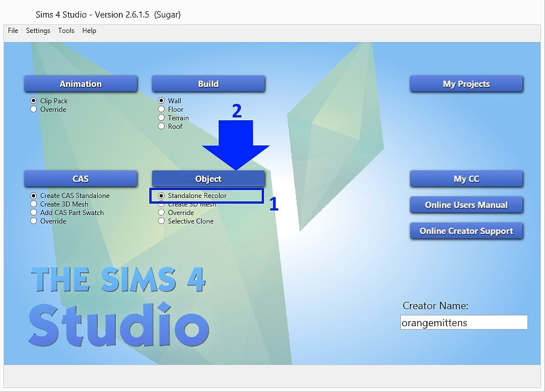Open My CC

(x=467, y=179)
